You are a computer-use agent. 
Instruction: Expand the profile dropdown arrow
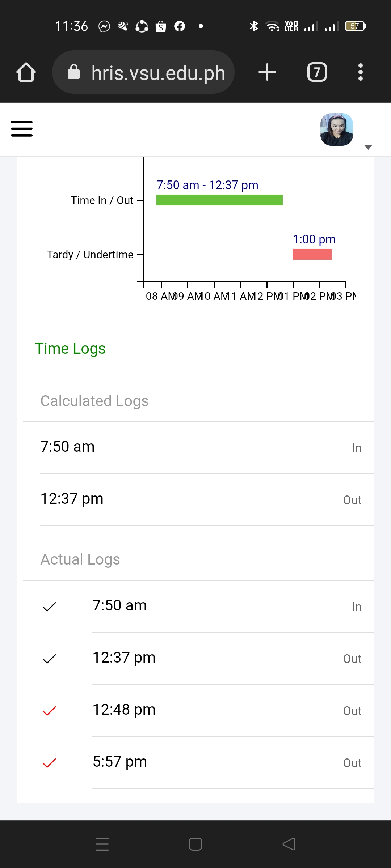(x=368, y=147)
